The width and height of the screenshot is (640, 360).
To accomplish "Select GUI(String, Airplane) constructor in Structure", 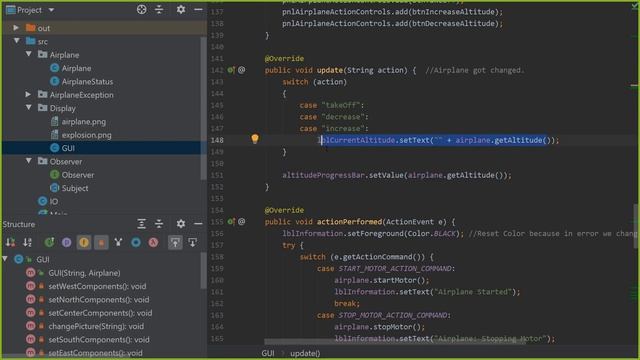I will (84, 273).
